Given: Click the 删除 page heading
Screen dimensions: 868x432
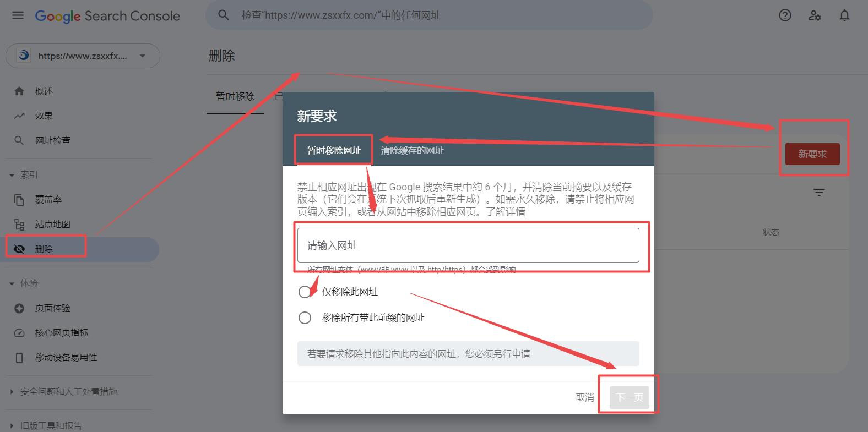Looking at the screenshot, I should 222,56.
